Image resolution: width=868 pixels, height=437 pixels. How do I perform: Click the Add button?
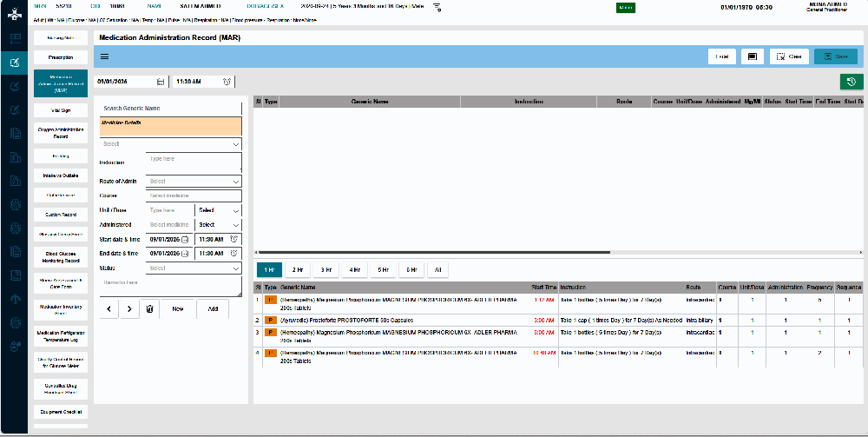tap(213, 308)
